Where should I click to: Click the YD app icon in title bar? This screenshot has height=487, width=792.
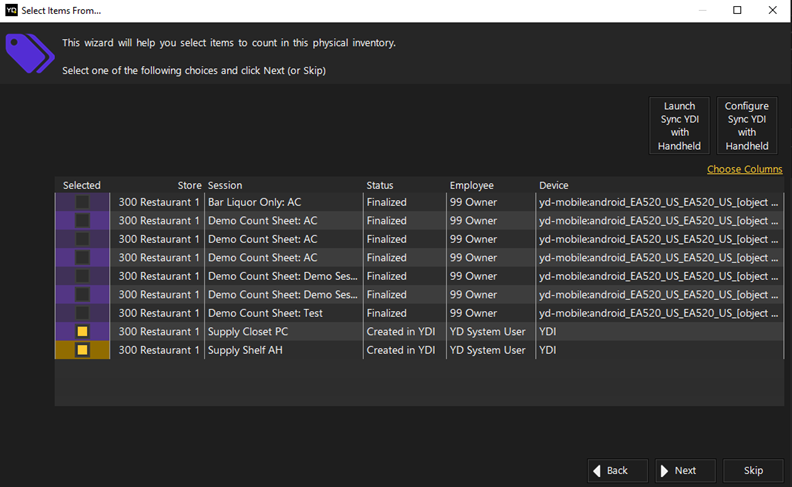[11, 10]
